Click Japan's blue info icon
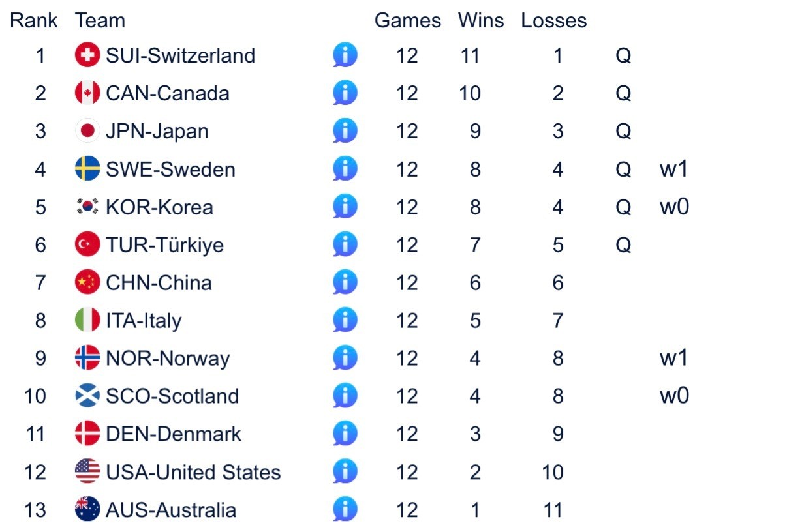The image size is (787, 532). [x=345, y=131]
